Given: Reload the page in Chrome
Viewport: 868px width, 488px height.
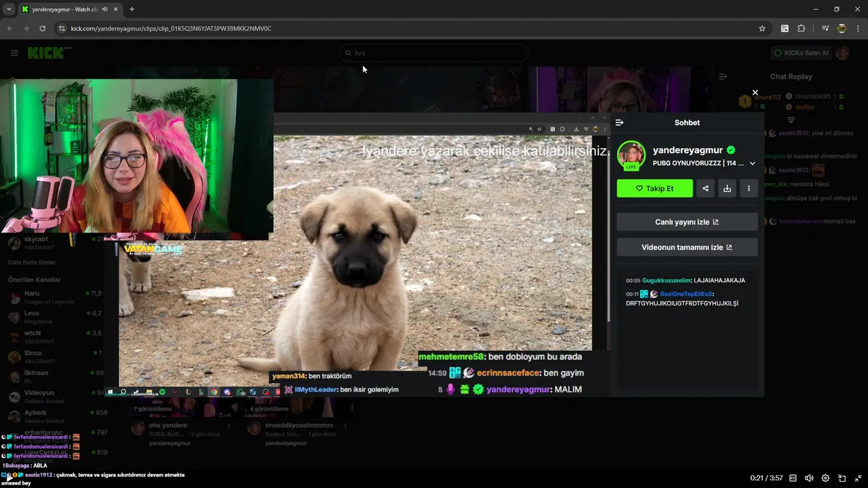Looking at the screenshot, I should [42, 28].
